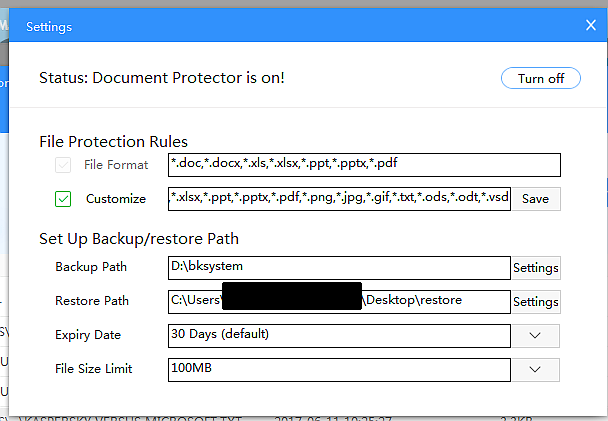
Task: Expand the File Size Limit dropdown arrow
Action: click(535, 369)
